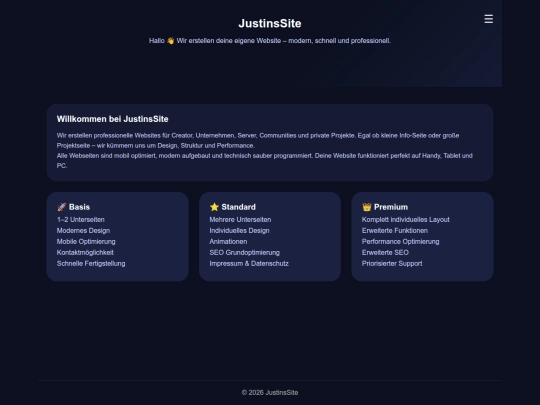Click the 'Individuelles Design' line
540x405 pixels.
point(239,231)
